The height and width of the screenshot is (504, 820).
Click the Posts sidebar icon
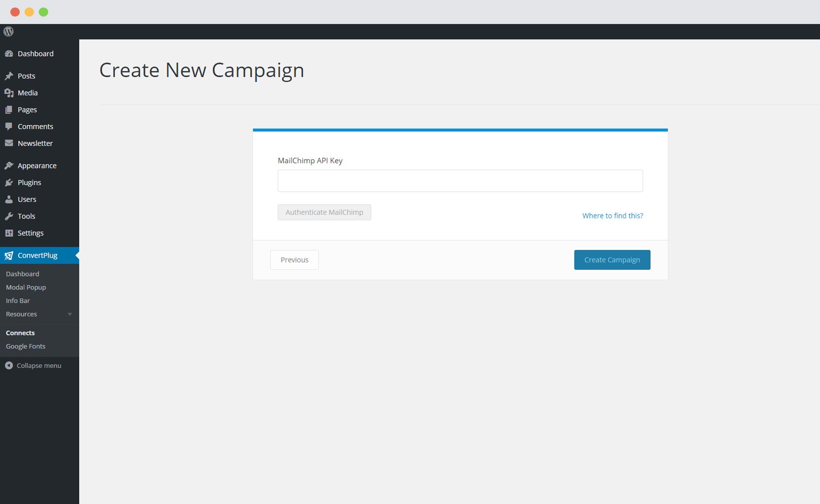click(8, 76)
